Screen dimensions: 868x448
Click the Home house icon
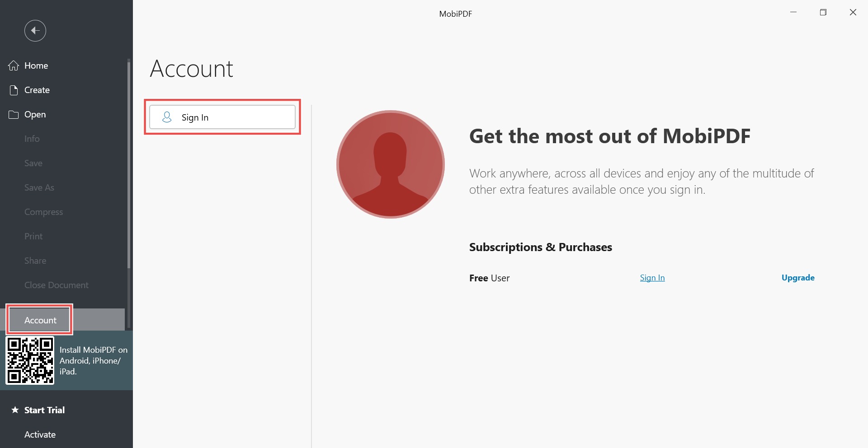click(x=14, y=65)
